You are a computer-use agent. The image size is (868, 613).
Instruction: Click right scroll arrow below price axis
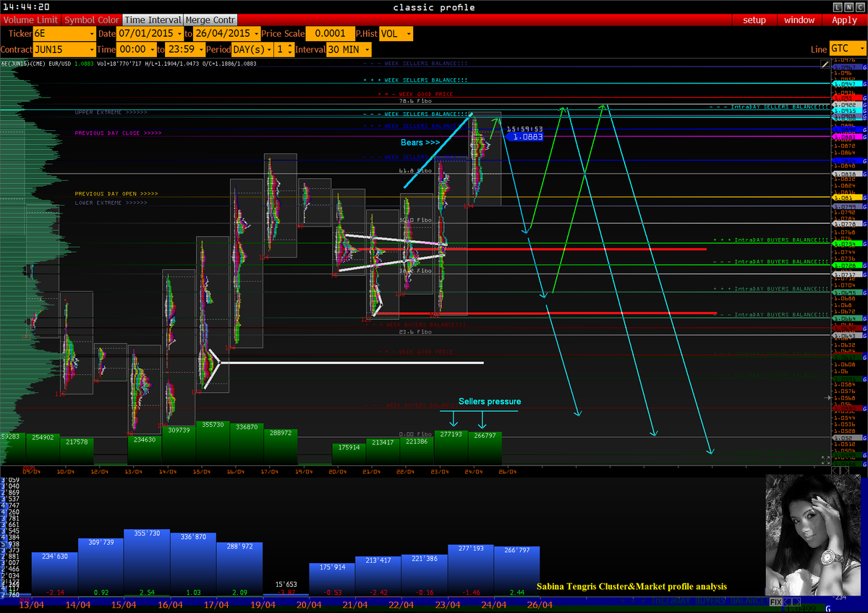(x=845, y=470)
